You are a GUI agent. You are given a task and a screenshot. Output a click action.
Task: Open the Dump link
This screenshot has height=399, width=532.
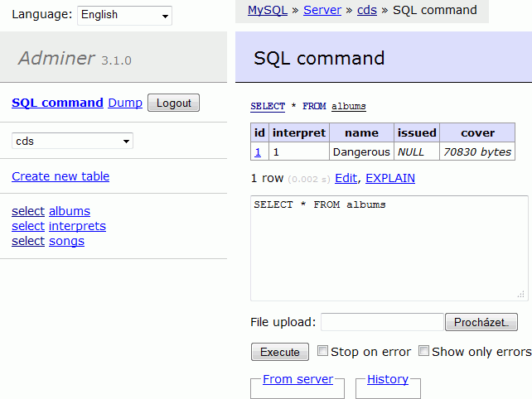(x=125, y=103)
